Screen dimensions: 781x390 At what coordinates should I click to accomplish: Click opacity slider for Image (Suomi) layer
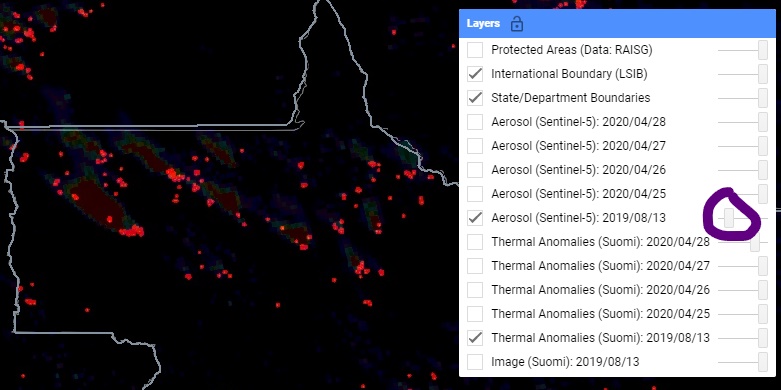click(x=743, y=362)
